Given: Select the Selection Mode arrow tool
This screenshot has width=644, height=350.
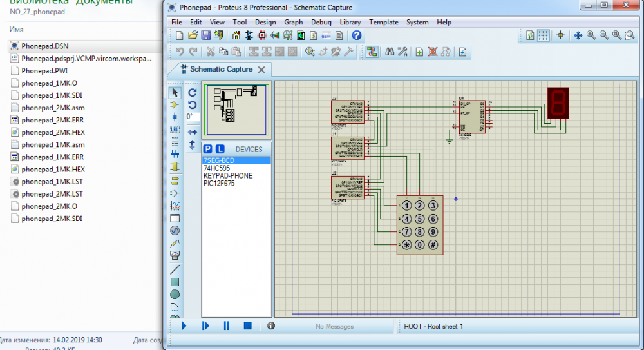Looking at the screenshot, I should pos(175,93).
